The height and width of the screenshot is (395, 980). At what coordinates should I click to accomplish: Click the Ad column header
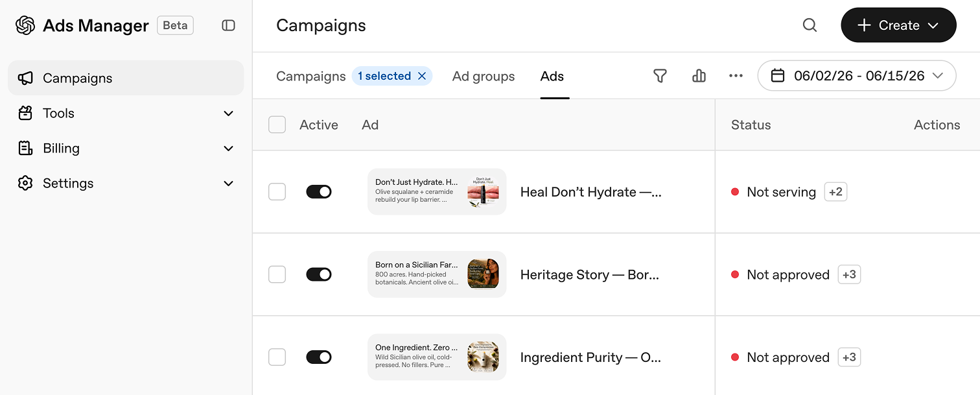pyautogui.click(x=370, y=125)
